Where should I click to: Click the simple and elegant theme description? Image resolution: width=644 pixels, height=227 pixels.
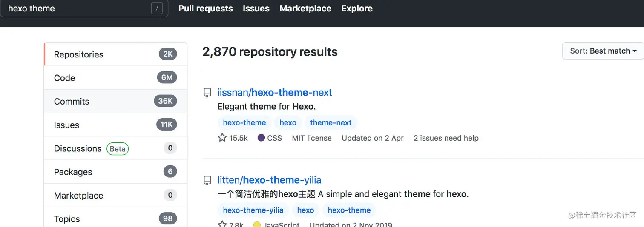click(x=343, y=194)
